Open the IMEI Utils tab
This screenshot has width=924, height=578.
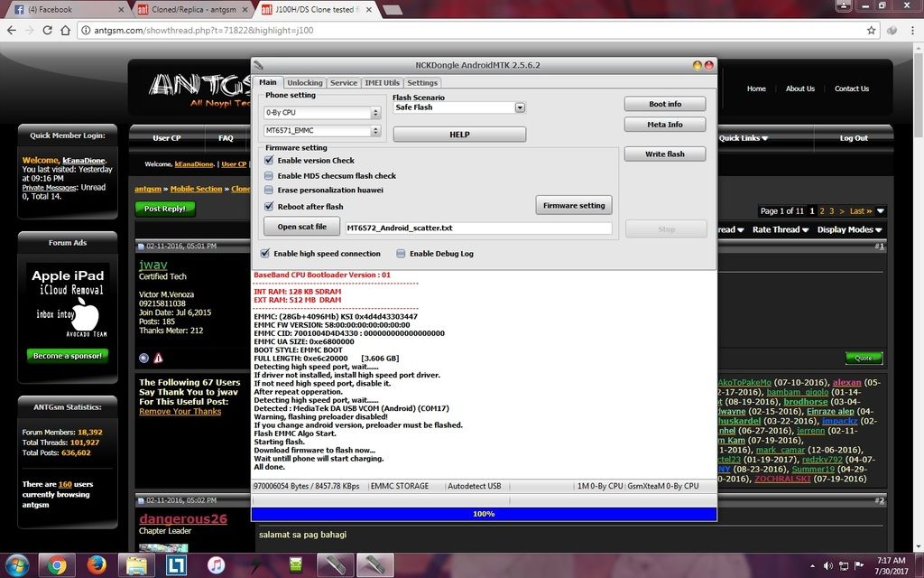382,82
